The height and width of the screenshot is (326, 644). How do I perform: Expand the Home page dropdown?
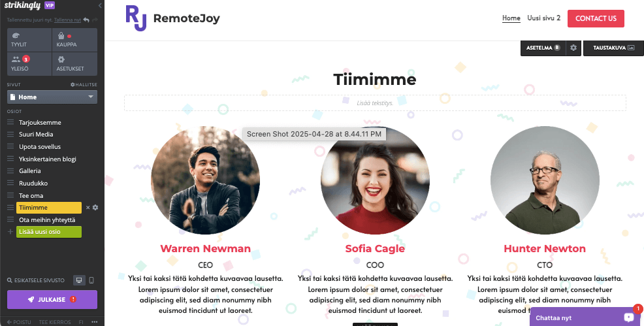click(x=52, y=97)
